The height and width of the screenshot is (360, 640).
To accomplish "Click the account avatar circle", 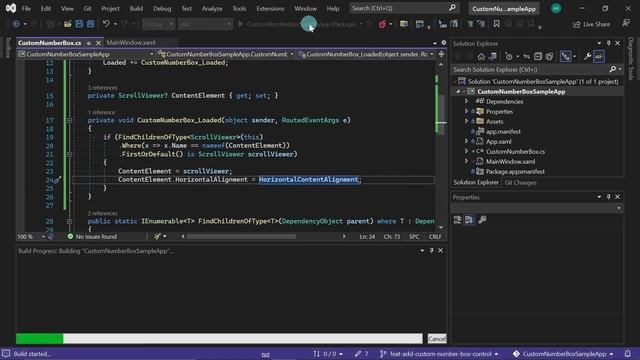I will coord(556,8).
